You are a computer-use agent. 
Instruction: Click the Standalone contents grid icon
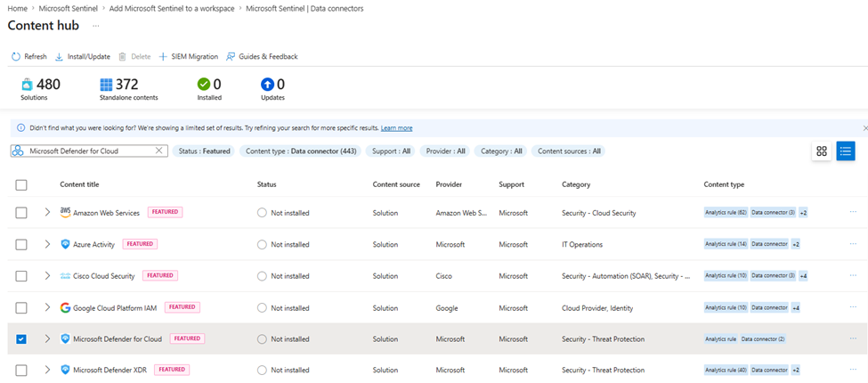tap(106, 85)
